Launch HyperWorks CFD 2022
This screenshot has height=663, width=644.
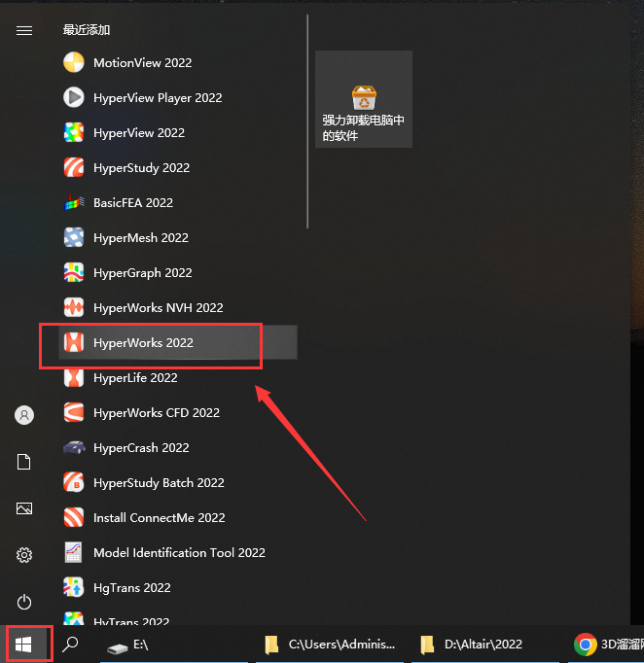156,413
